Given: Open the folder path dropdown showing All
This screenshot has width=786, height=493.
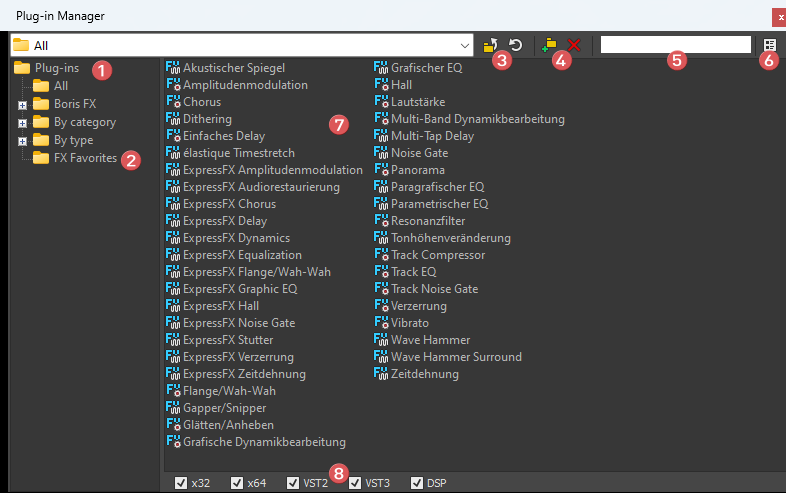Looking at the screenshot, I should 465,45.
